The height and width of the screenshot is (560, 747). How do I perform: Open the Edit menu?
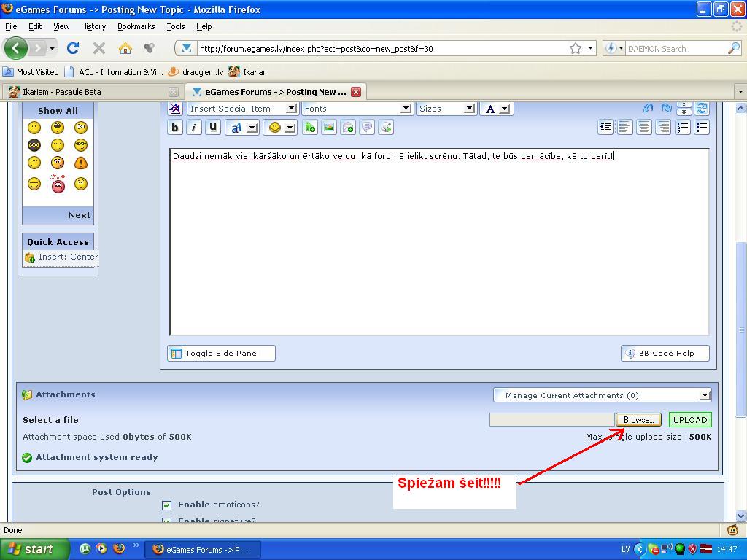(35, 26)
